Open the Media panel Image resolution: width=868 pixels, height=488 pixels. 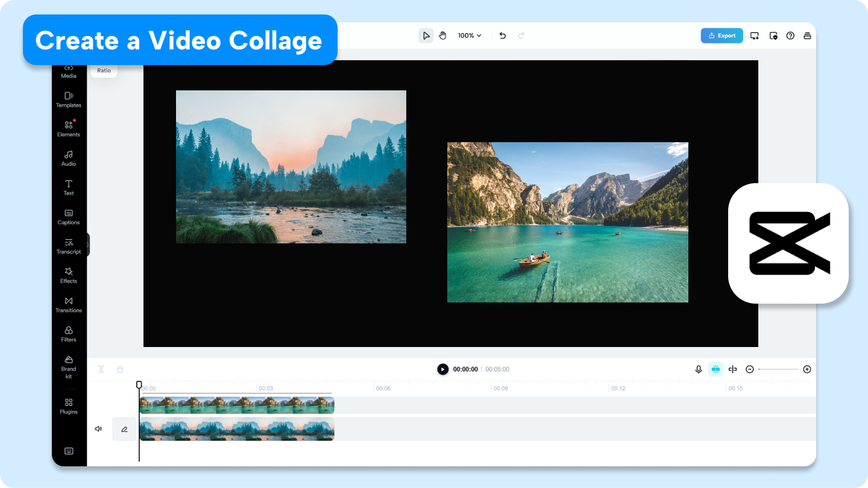click(68, 71)
